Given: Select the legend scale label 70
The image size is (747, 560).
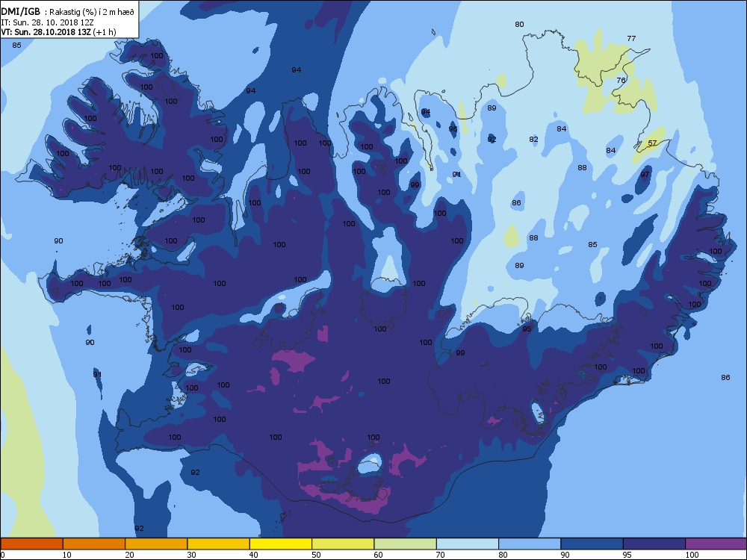Looking at the screenshot, I should click(x=441, y=555).
